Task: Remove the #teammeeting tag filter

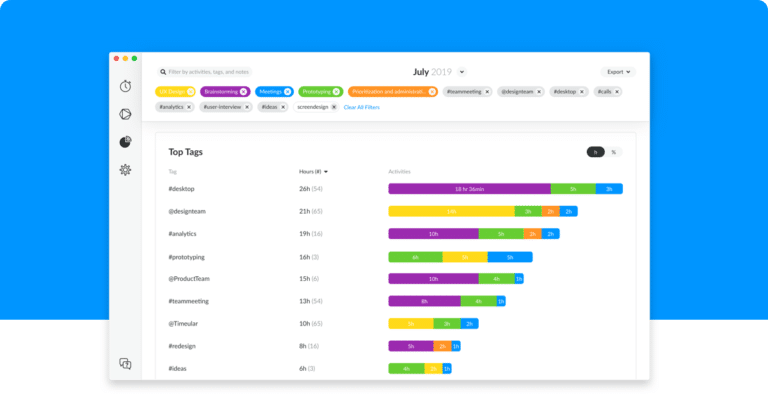Action: (x=487, y=92)
